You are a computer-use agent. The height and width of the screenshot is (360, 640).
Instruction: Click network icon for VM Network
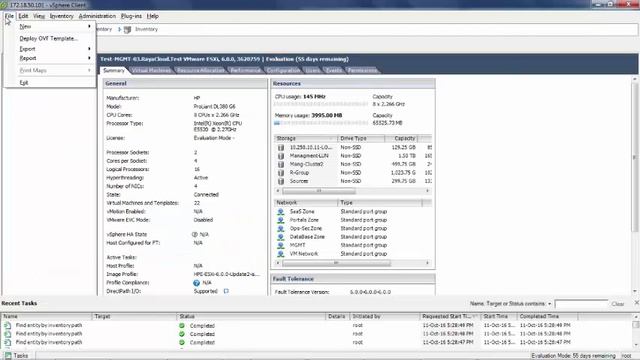click(281, 254)
